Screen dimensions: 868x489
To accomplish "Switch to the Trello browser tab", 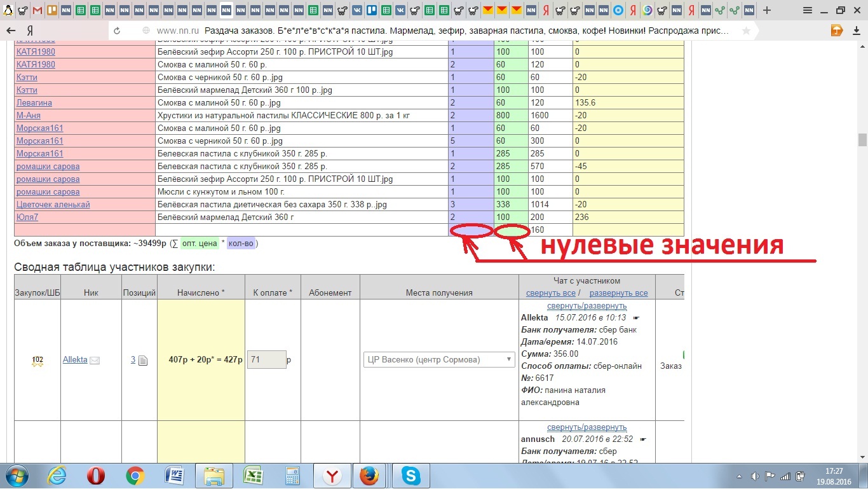I will 372,10.
